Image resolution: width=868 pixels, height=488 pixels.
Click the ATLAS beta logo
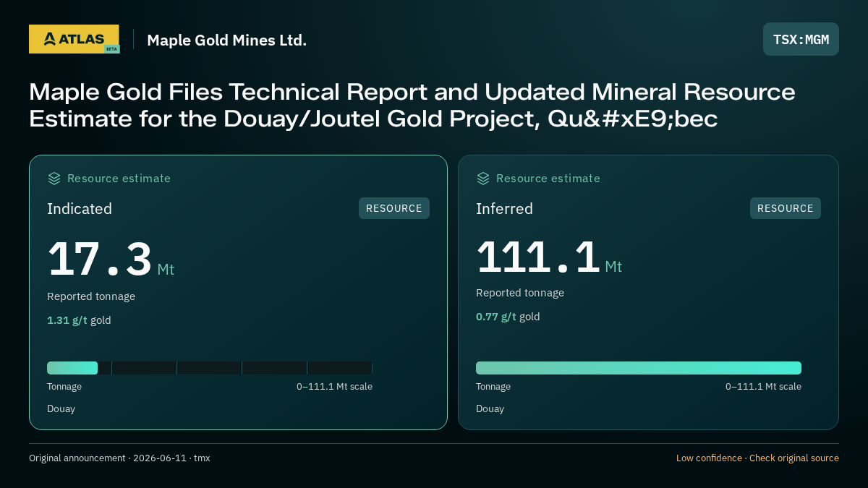tap(74, 39)
